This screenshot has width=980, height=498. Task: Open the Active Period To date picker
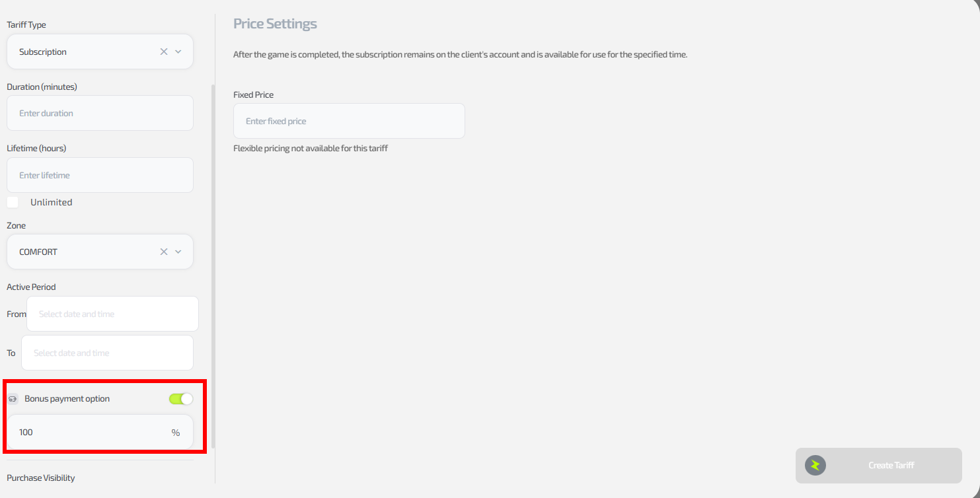107,353
